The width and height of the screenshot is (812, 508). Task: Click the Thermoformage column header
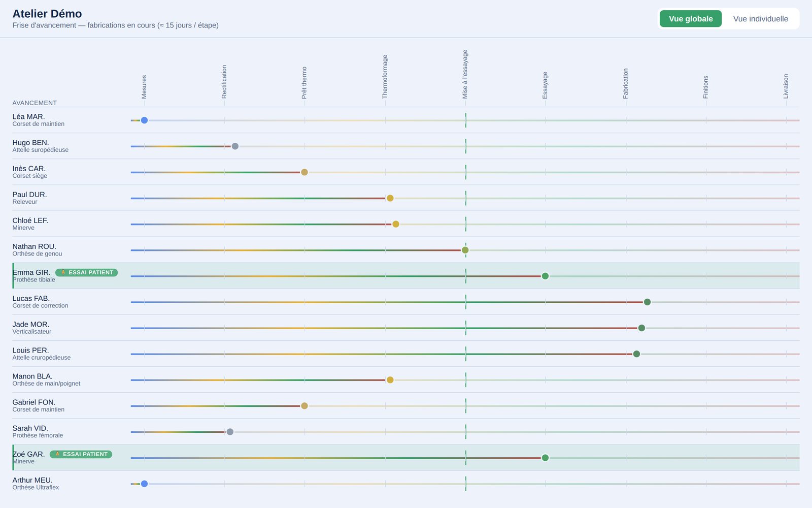pos(385,77)
